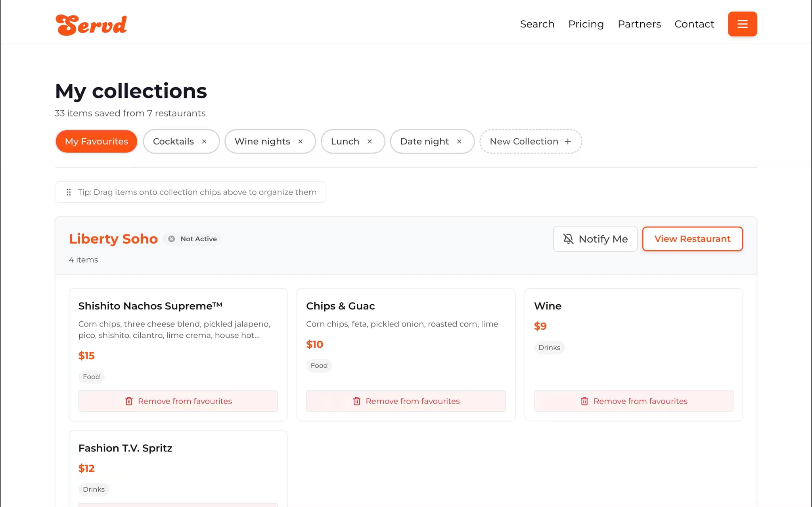Click '33 items saved from 7 restaurants' text

tap(130, 113)
